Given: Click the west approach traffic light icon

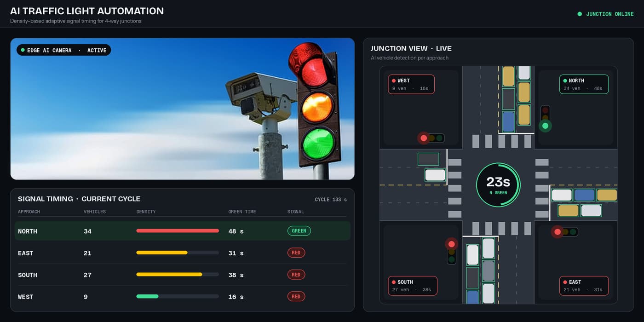Looking at the screenshot, I should (431, 138).
